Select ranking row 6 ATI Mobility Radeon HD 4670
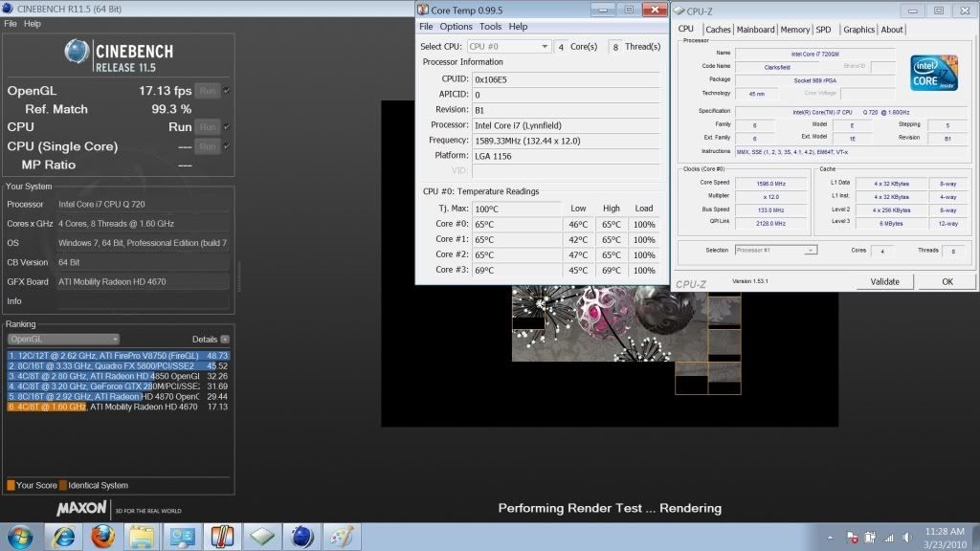The height and width of the screenshot is (551, 980). click(x=118, y=407)
